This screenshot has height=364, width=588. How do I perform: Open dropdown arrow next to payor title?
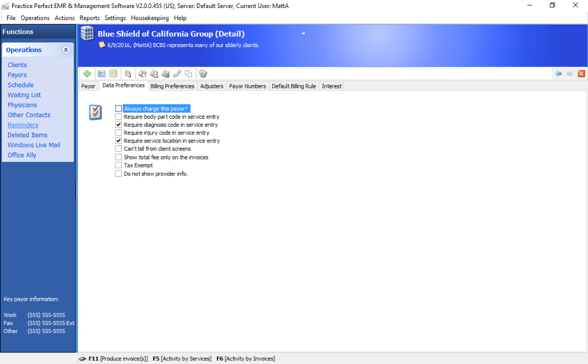tap(304, 34)
